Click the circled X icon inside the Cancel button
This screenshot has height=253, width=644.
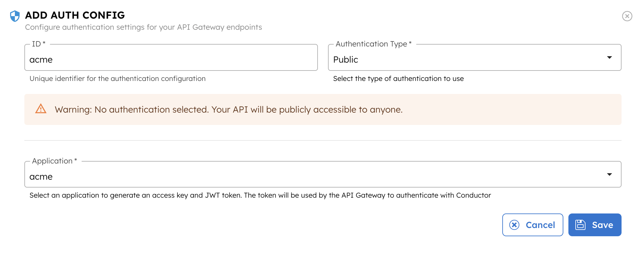pyautogui.click(x=514, y=225)
